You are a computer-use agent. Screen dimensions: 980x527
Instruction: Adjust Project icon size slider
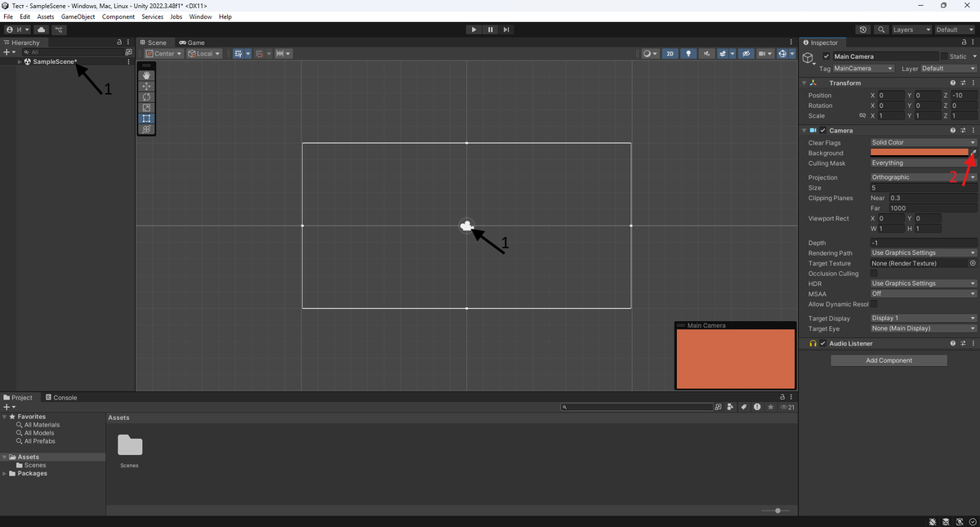coord(777,511)
